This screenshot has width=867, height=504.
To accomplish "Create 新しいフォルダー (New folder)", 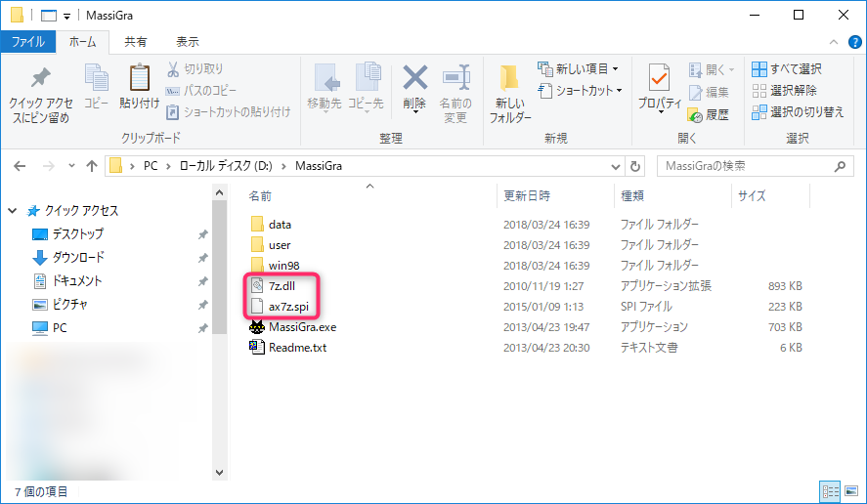I will 510,93.
